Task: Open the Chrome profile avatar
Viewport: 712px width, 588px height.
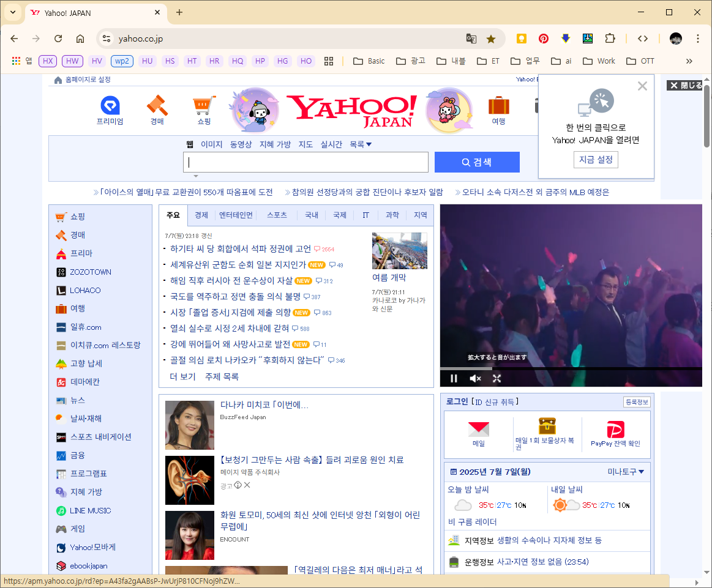Action: click(676, 39)
